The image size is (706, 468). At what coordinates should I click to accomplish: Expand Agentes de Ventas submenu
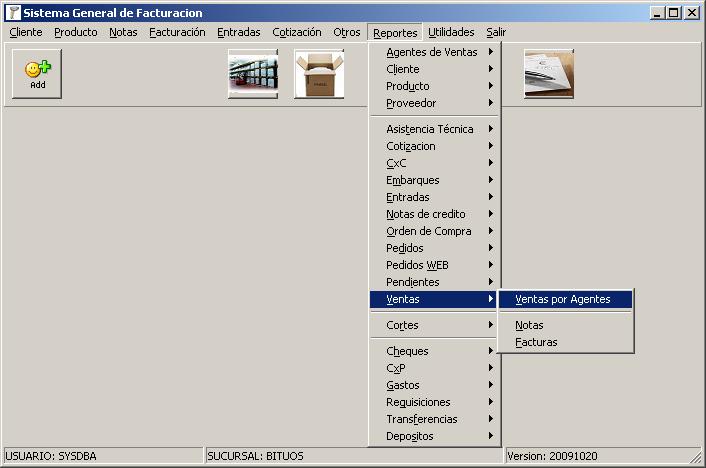click(x=434, y=52)
